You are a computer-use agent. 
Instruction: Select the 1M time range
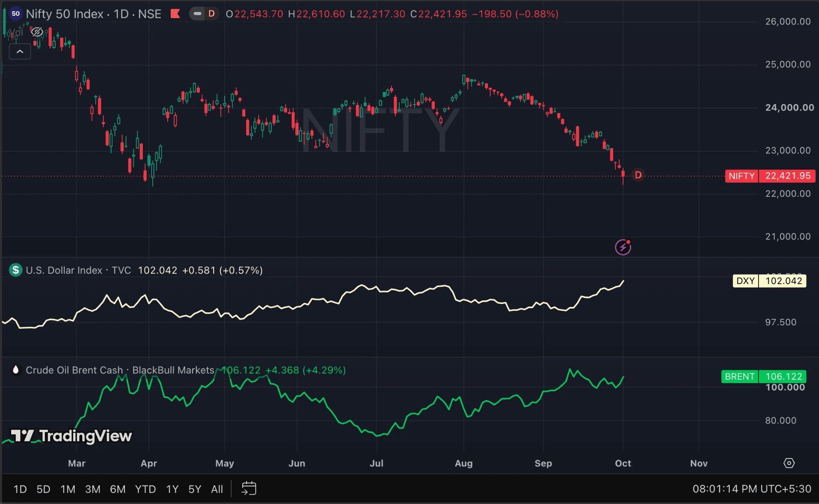tap(68, 489)
